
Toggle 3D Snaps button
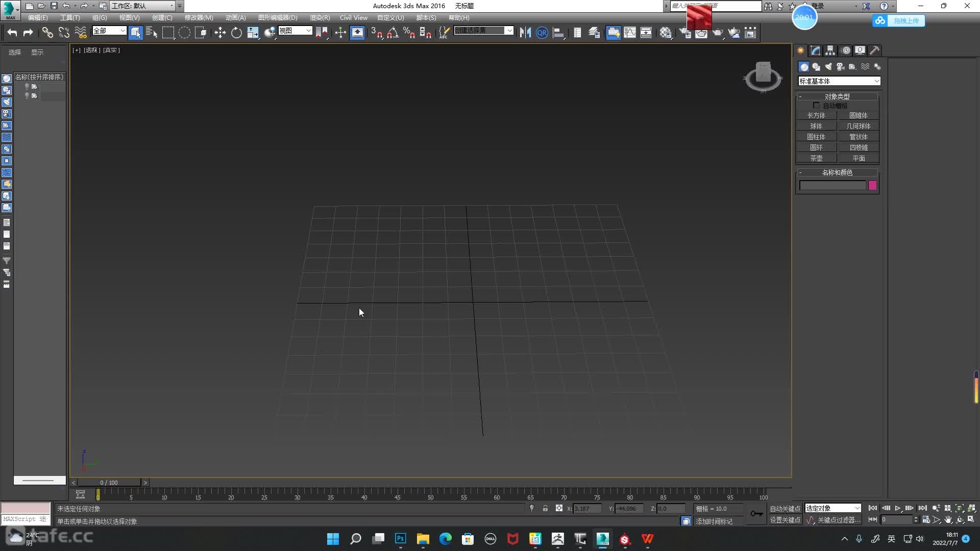click(x=377, y=33)
